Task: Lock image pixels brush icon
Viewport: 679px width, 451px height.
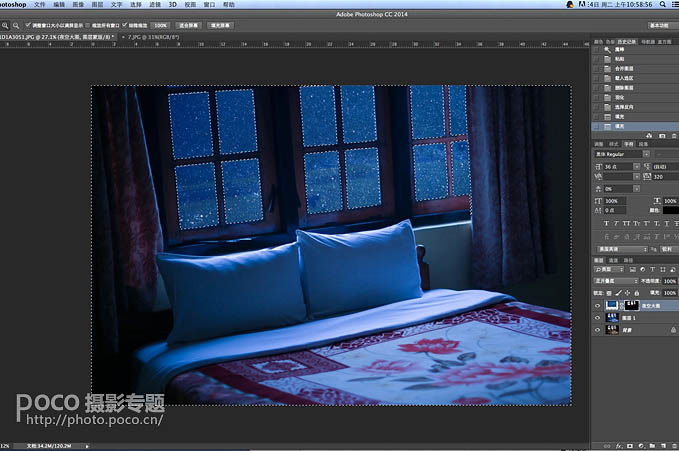Action: [618, 293]
